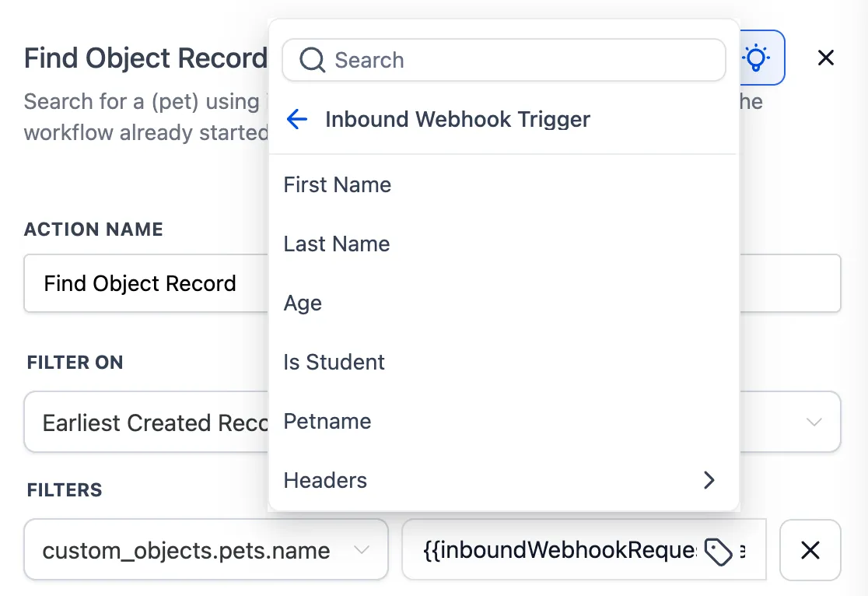The width and height of the screenshot is (868, 596).
Task: Click the Action Name text field
Action: click(x=432, y=283)
